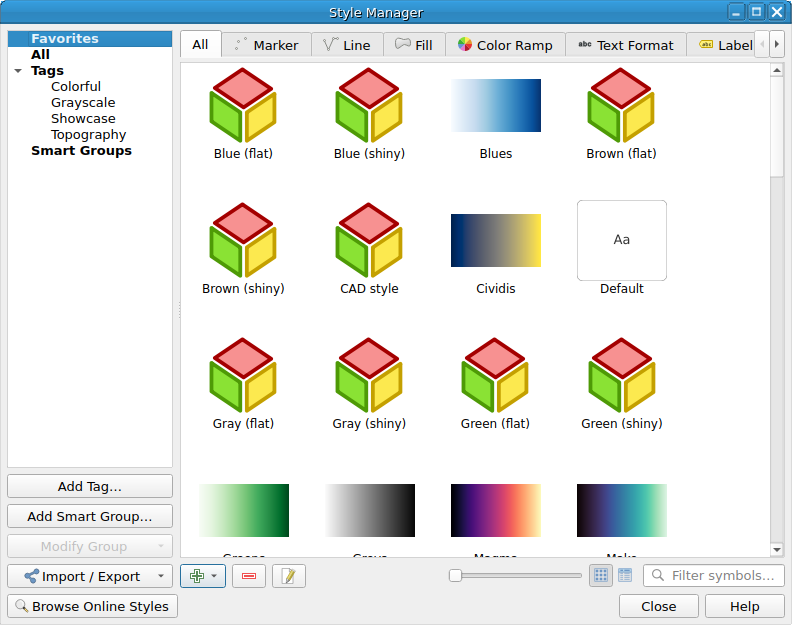Click the Add Tag... button

pyautogui.click(x=90, y=486)
